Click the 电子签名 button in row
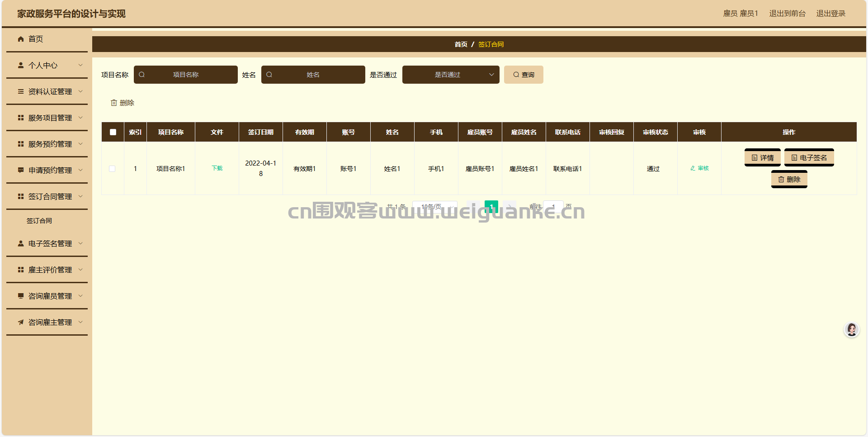 809,157
